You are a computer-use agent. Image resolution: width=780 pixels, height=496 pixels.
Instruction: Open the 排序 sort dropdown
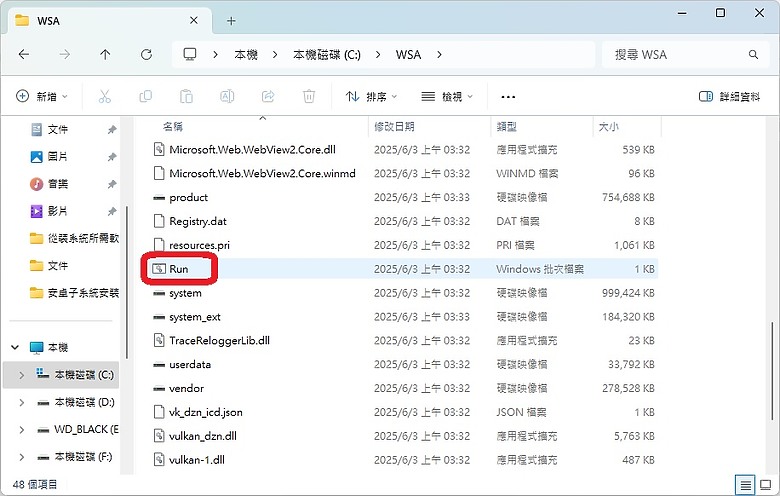pyautogui.click(x=372, y=97)
